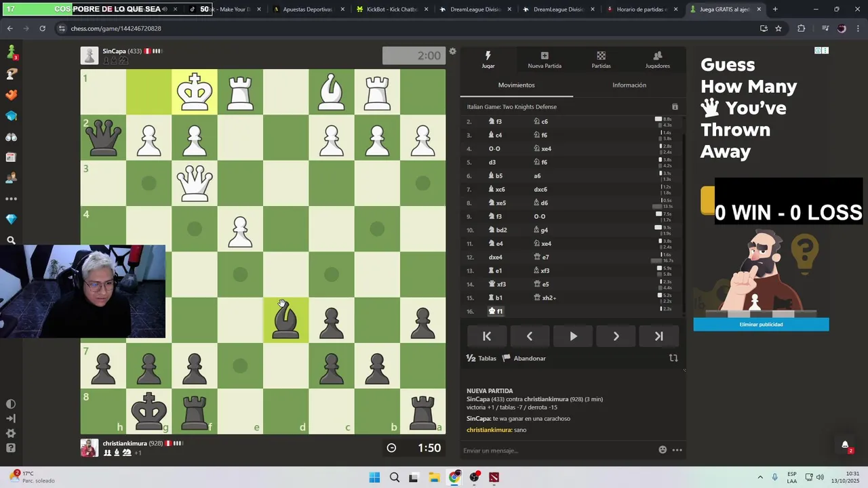Open the Play pawn icon in sidebar
The height and width of the screenshot is (488, 868).
pyautogui.click(x=11, y=52)
